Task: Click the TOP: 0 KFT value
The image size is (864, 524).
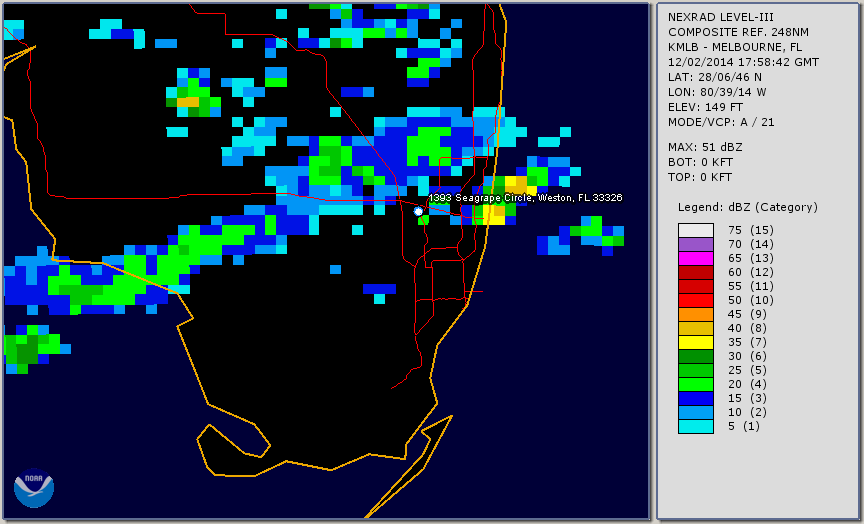Action: [x=700, y=177]
